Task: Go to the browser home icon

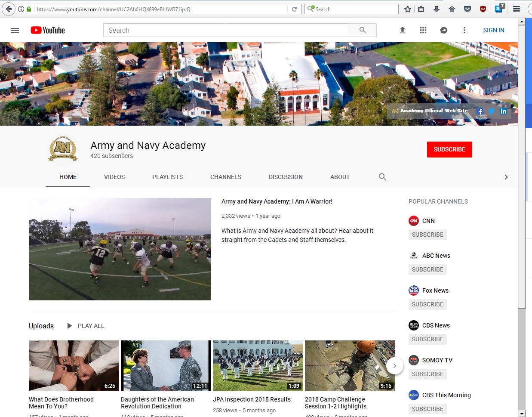Action: (452, 9)
